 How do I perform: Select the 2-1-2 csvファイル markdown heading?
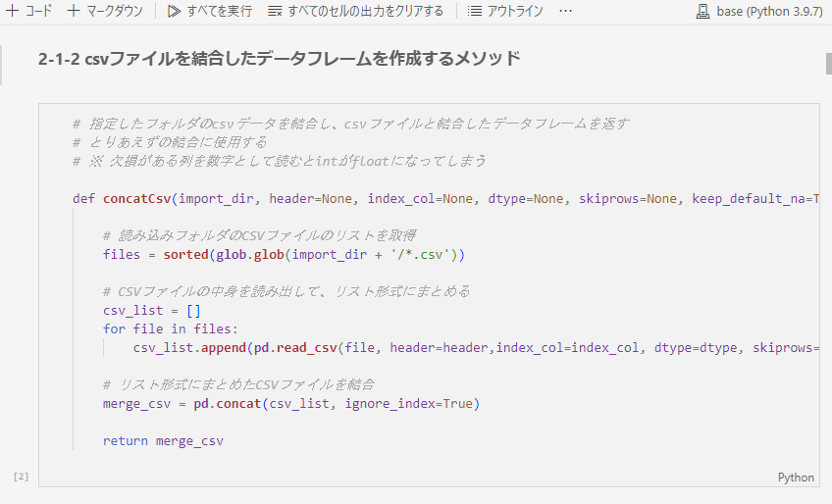[279, 59]
